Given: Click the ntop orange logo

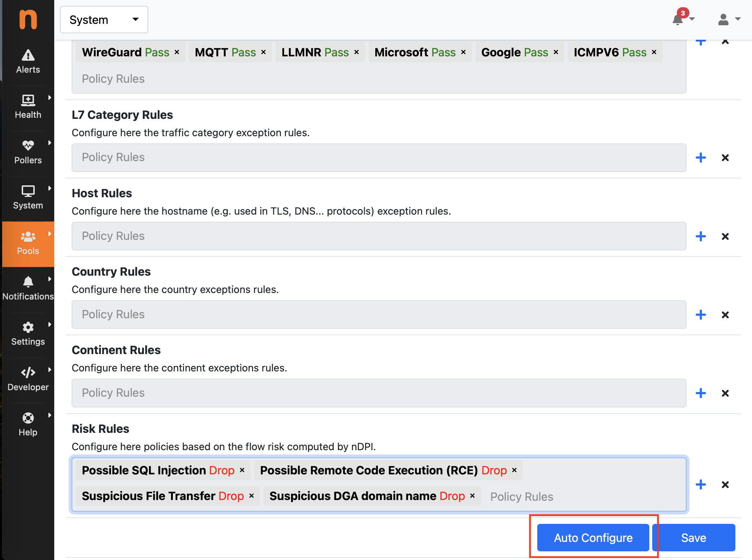Looking at the screenshot, I should (x=28, y=20).
